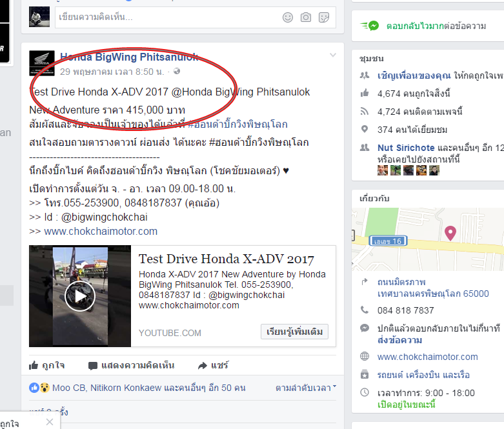The width and height of the screenshot is (504, 429).
Task: Click ส่งข้อความ send message link
Action: 399,341
